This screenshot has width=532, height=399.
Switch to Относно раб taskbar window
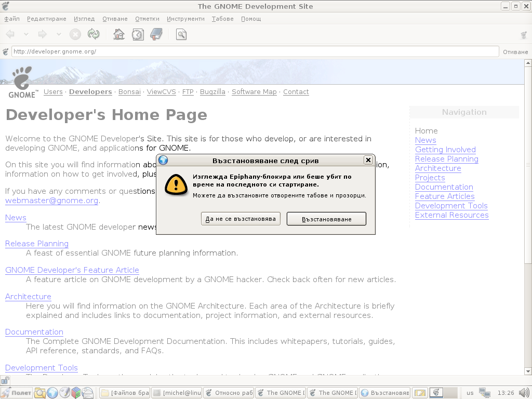pos(229,393)
